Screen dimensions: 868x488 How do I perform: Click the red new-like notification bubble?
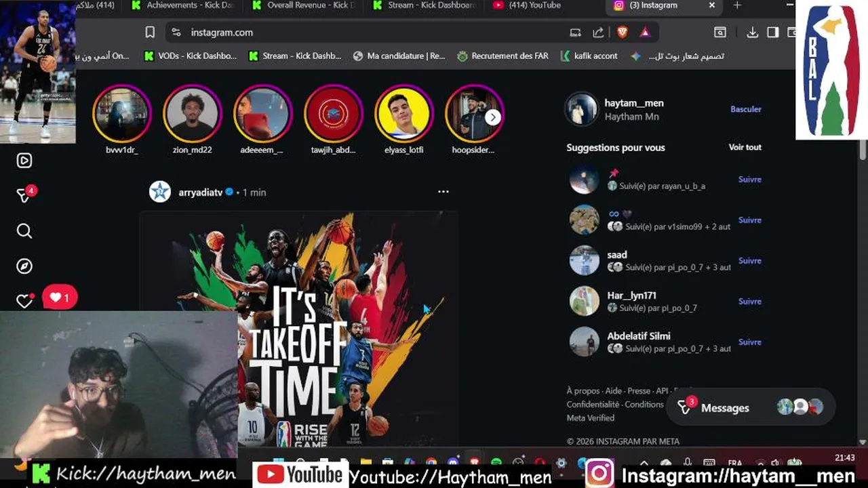coord(60,298)
